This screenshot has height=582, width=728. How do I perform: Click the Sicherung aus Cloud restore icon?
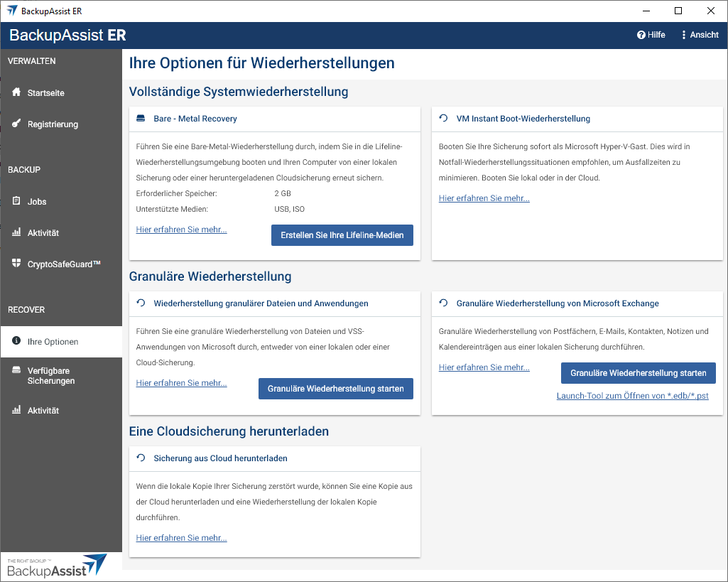[141, 458]
